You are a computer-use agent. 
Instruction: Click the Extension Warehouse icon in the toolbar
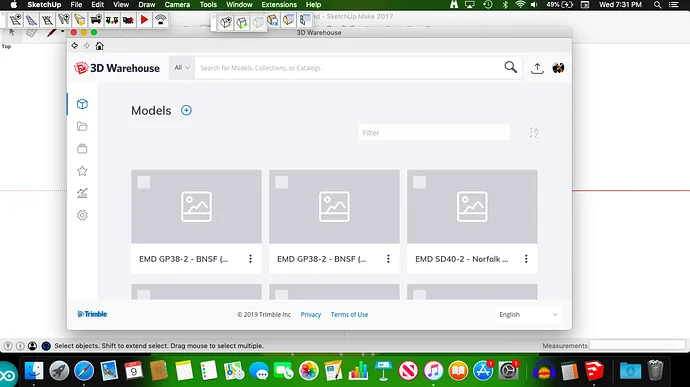(x=305, y=20)
